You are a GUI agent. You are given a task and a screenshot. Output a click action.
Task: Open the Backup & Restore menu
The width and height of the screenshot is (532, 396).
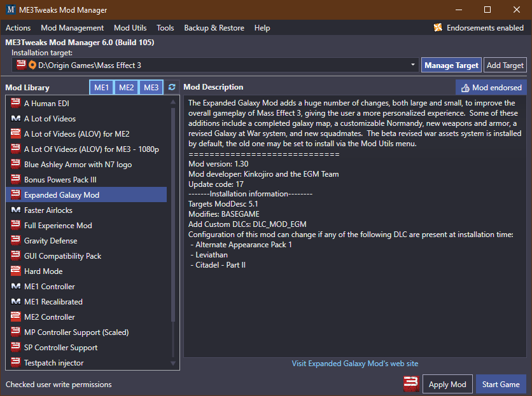click(x=214, y=28)
